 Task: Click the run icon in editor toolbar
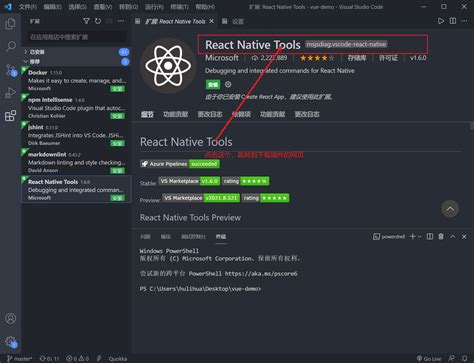(x=441, y=21)
